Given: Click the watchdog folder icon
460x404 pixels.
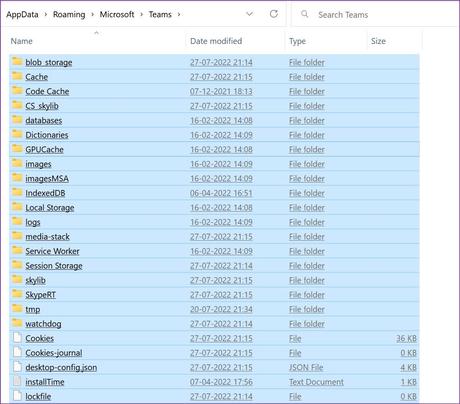Looking at the screenshot, I should pos(17,323).
